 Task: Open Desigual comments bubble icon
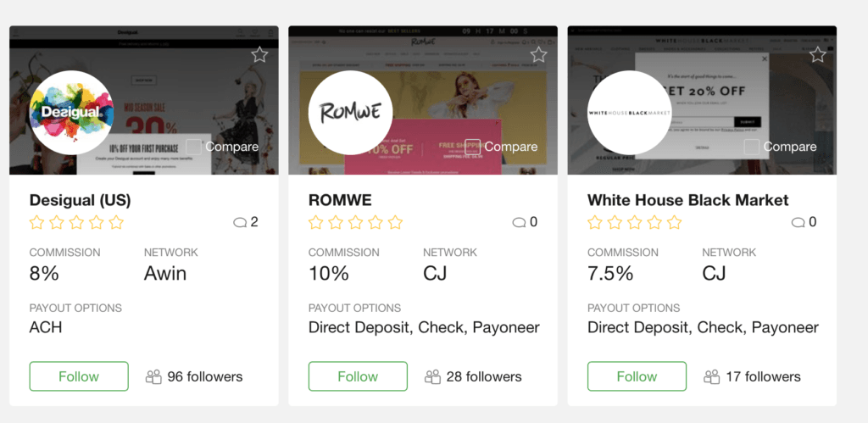[x=240, y=223]
